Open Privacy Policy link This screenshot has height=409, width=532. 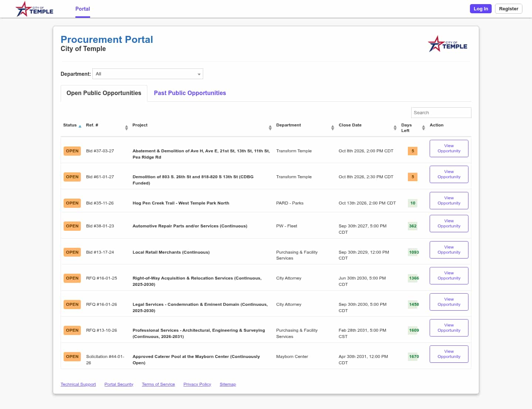pyautogui.click(x=197, y=384)
